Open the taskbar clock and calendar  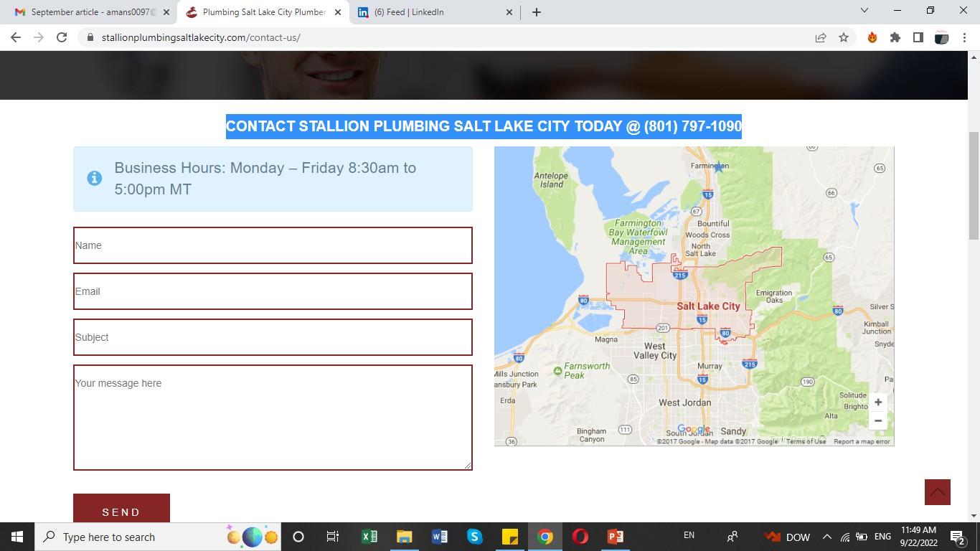coord(918,537)
